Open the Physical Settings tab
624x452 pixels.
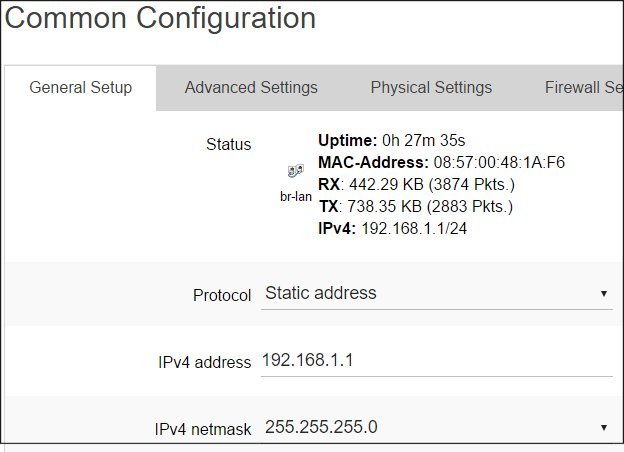point(431,88)
